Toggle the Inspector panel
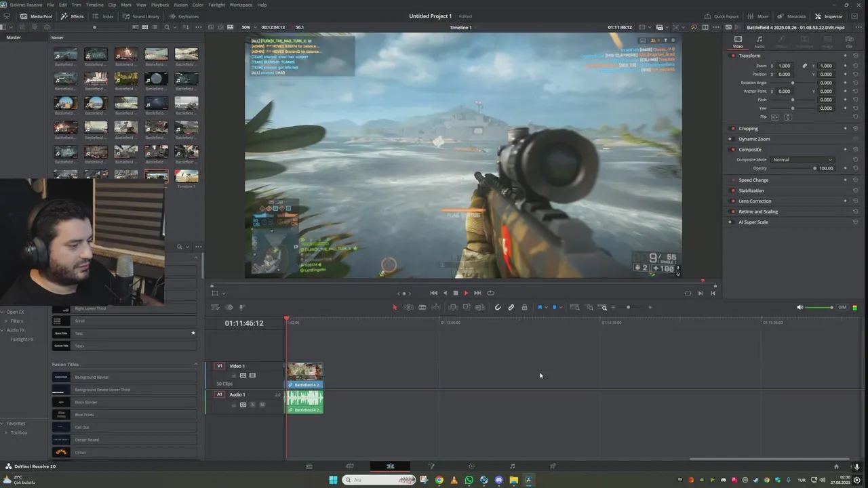Screen dimensions: 868x488 tap(829, 16)
